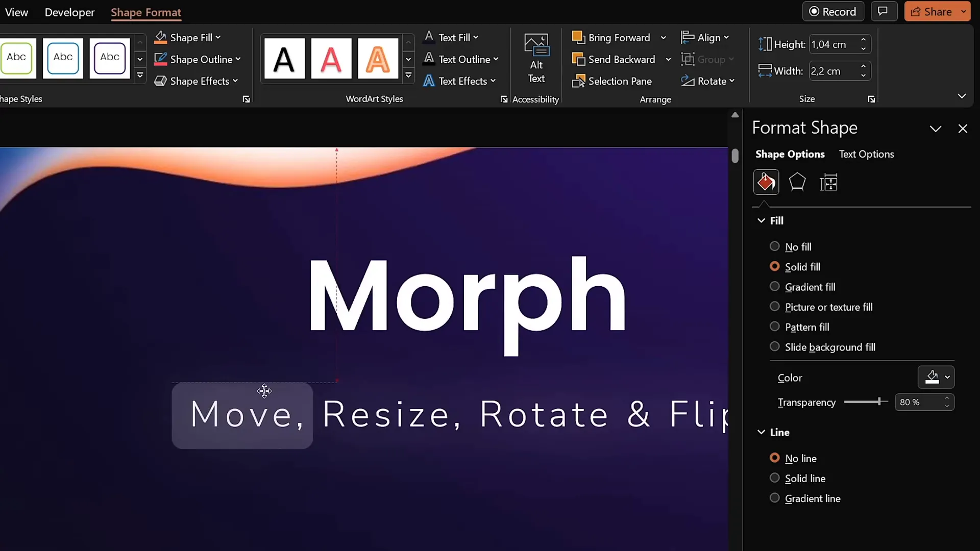
Task: Open the Alt Text pane
Action: pos(536,58)
